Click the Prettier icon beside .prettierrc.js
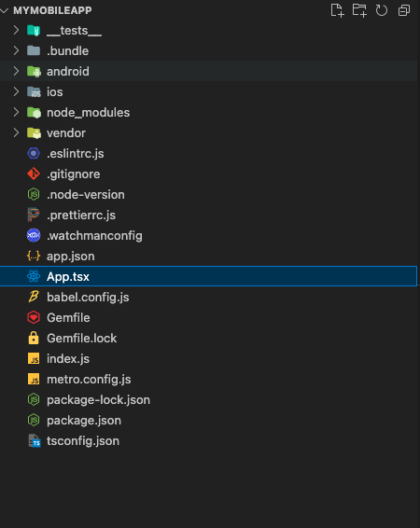Viewport: 420px width, 528px height. coord(34,215)
